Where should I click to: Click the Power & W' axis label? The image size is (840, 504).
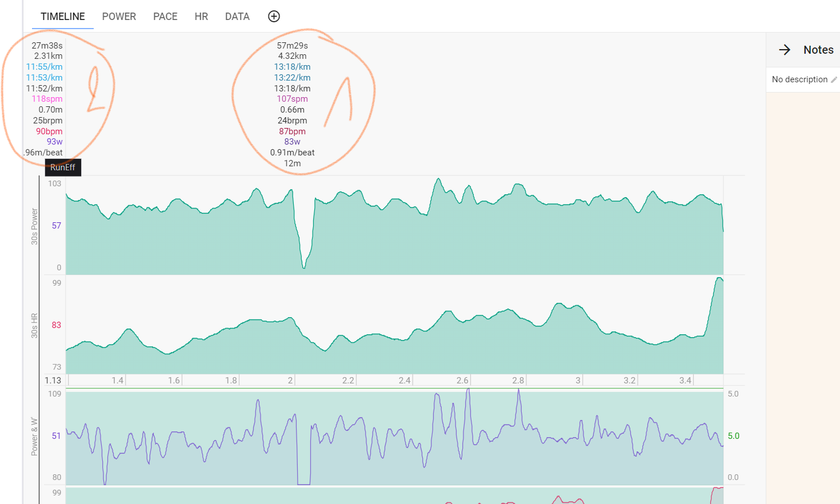[x=34, y=436]
